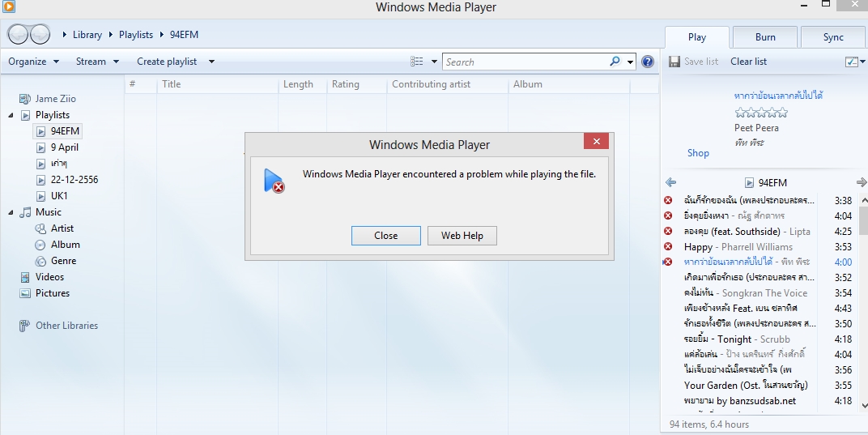868x435 pixels.
Task: Click the search magnifier icon
Action: pyautogui.click(x=615, y=62)
